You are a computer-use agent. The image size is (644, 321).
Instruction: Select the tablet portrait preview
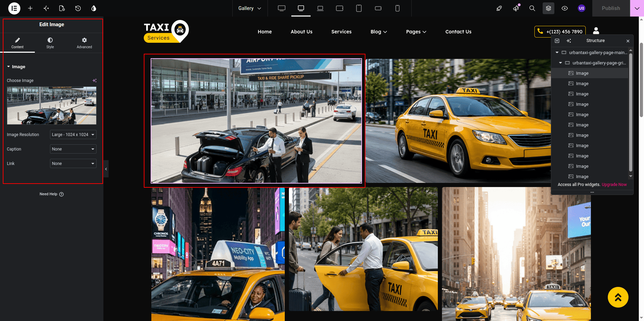point(359,8)
